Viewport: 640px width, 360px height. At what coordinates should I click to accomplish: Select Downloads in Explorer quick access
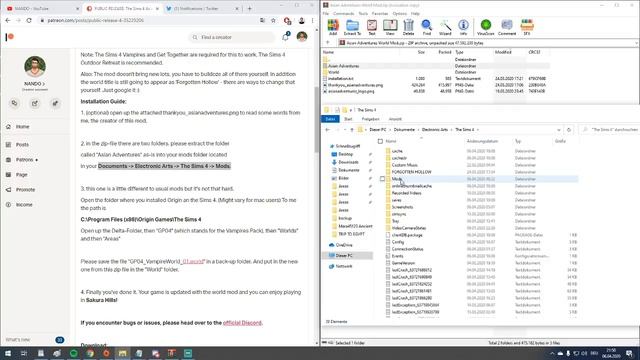pyautogui.click(x=348, y=162)
